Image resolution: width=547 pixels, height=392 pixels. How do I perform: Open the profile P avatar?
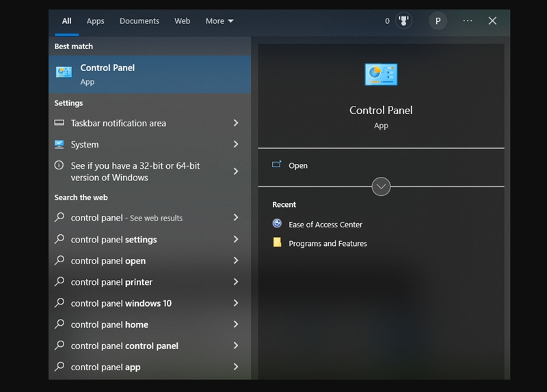[438, 21]
